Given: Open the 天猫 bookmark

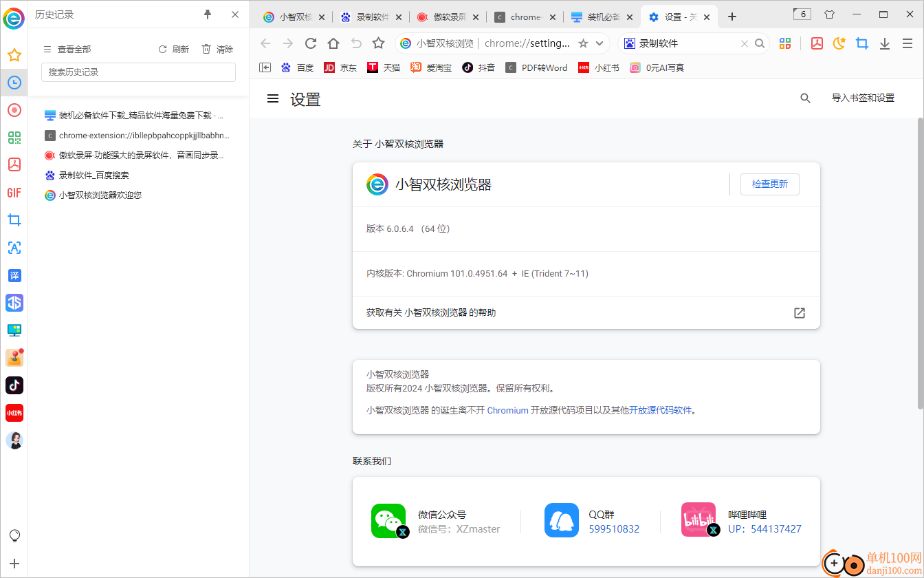Looking at the screenshot, I should pyautogui.click(x=384, y=67).
